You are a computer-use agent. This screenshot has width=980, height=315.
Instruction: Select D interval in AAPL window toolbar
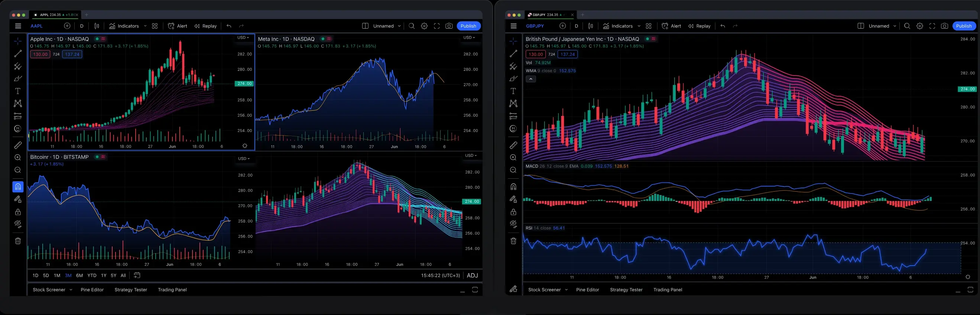tap(82, 26)
